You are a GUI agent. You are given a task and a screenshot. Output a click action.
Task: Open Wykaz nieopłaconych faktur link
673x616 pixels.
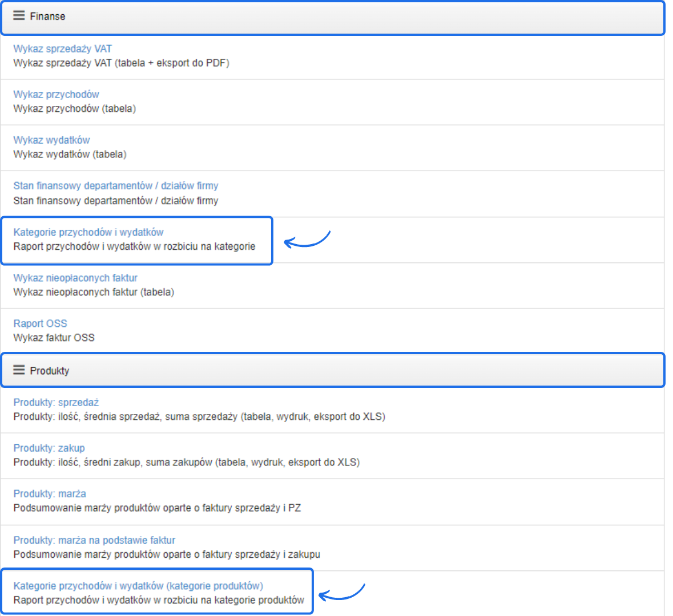click(75, 278)
